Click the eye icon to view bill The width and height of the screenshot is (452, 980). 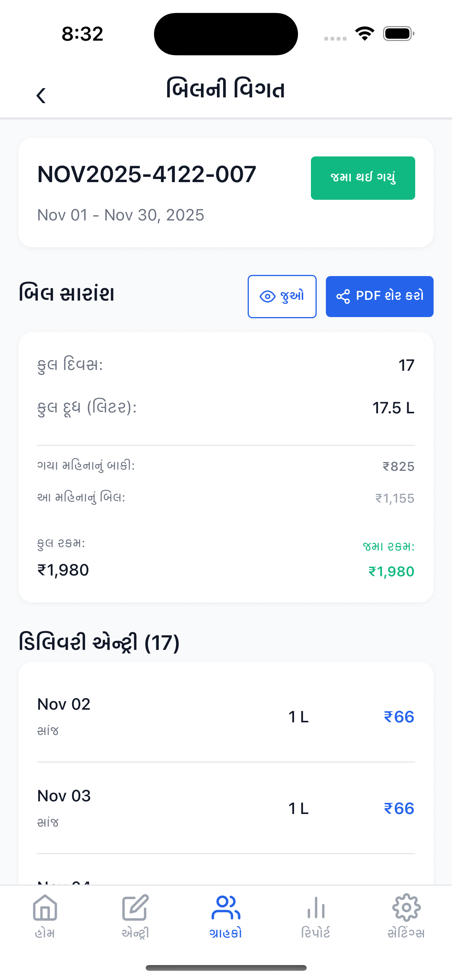coord(268,296)
